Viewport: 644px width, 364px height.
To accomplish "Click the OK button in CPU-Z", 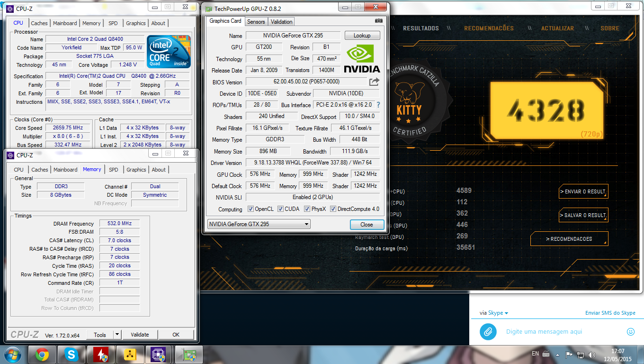I will (x=176, y=335).
